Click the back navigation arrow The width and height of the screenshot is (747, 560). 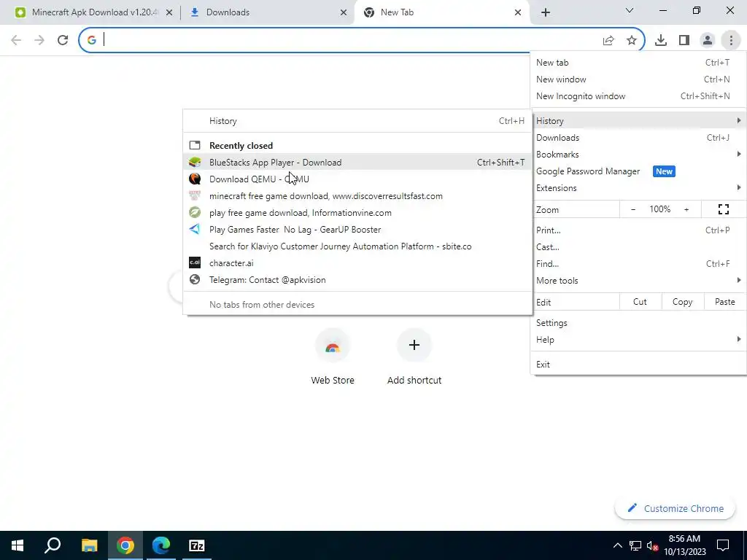[x=16, y=40]
